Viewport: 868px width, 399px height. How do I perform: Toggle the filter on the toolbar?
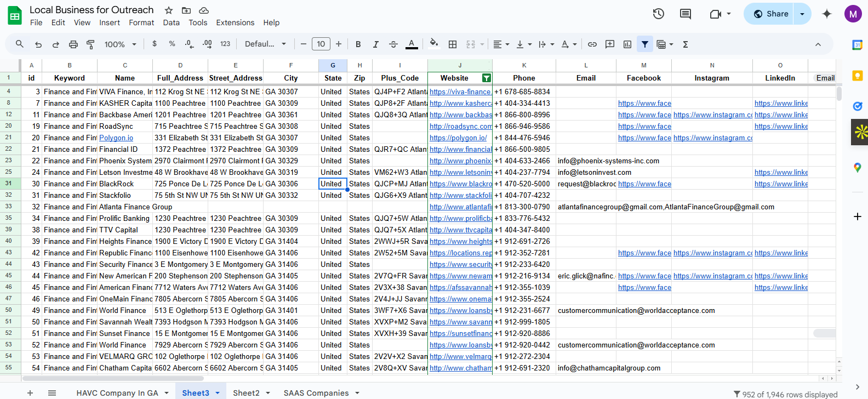(645, 44)
